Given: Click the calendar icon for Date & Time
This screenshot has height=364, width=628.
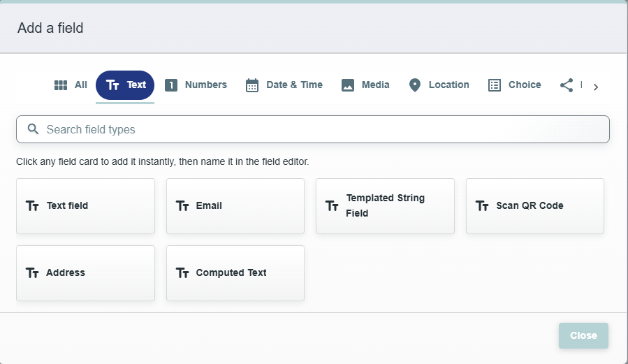Looking at the screenshot, I should click(x=252, y=85).
